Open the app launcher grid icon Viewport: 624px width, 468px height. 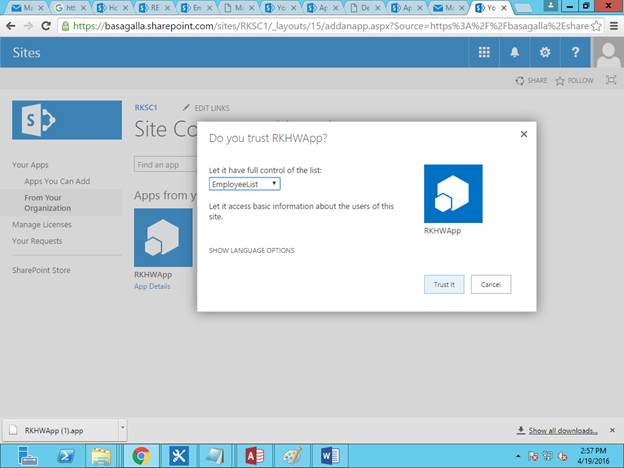tap(484, 52)
